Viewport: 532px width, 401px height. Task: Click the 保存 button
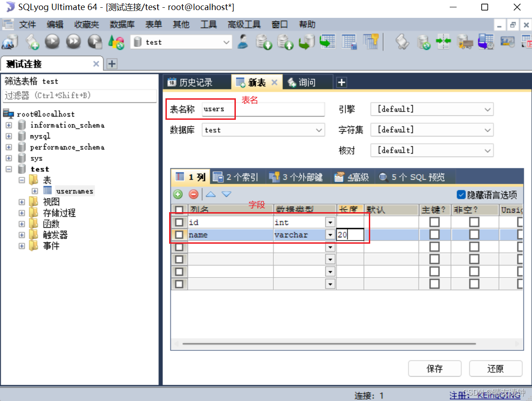pos(435,369)
